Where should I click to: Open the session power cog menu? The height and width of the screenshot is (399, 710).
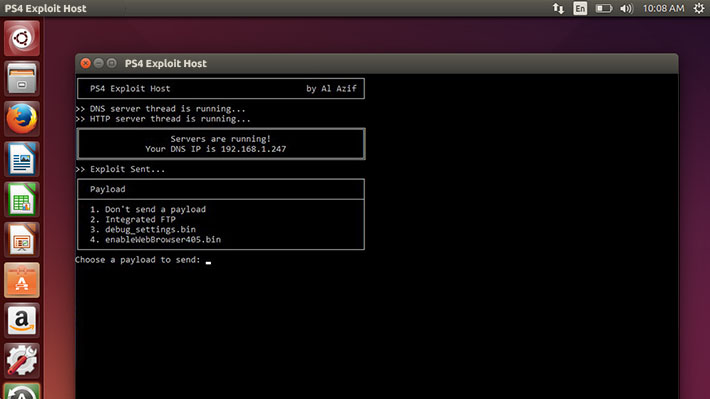coord(699,9)
